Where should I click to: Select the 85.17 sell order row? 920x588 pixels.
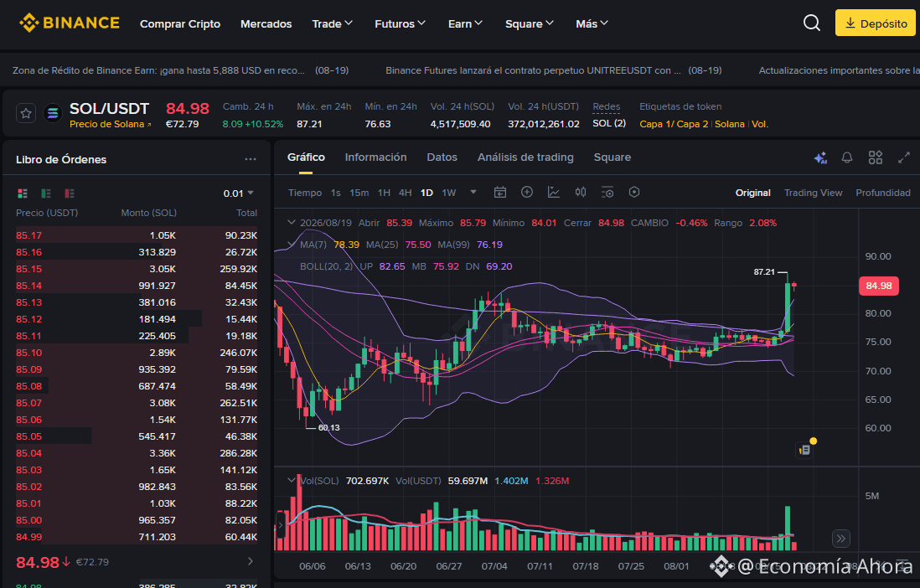click(x=136, y=235)
